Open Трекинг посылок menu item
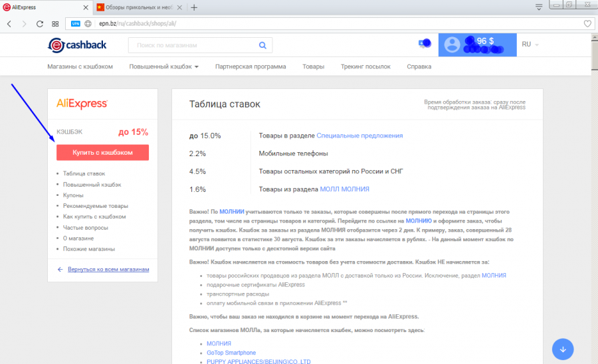This screenshot has width=598, height=364. [365, 66]
